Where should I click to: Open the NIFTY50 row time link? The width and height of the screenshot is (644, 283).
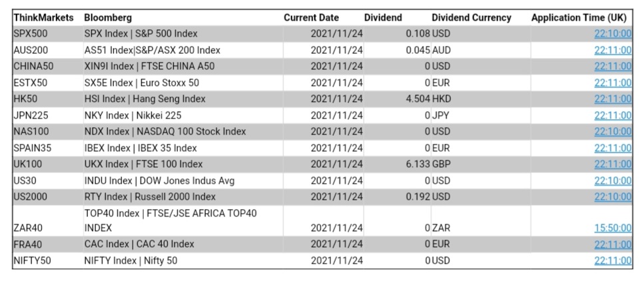[613, 261]
